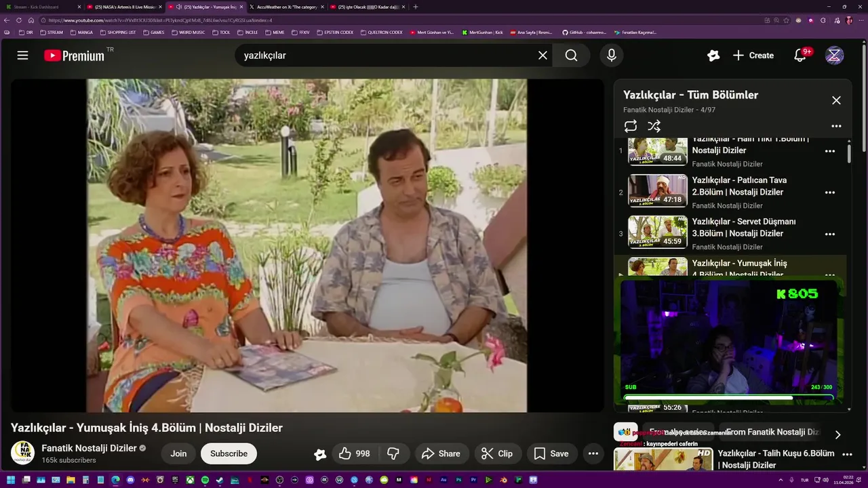Open options for Hain Tilki 1.Bölüm
This screenshot has width=868, height=488.
[x=829, y=151]
